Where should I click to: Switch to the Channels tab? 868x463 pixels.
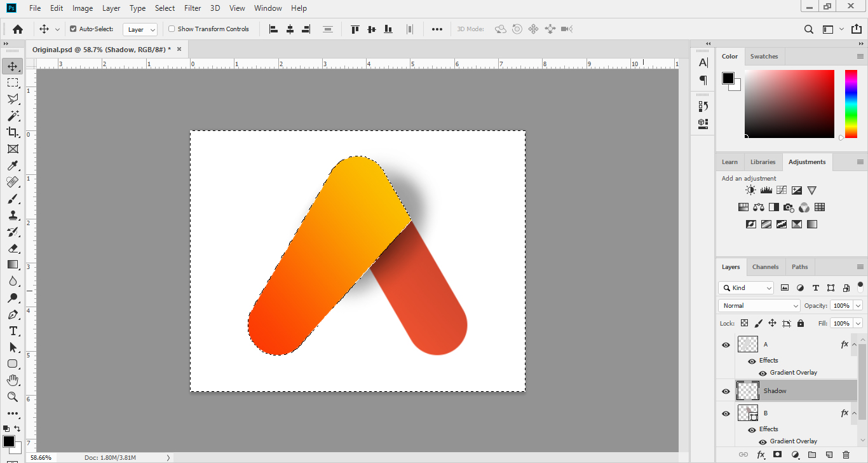(x=765, y=267)
